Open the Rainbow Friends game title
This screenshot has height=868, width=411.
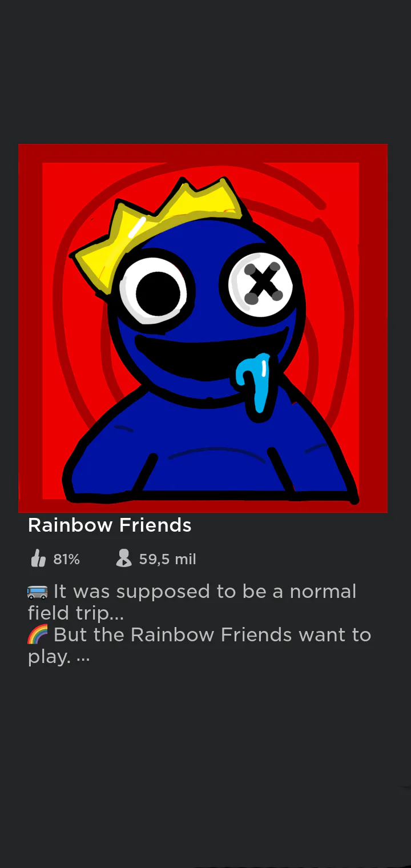[110, 525]
